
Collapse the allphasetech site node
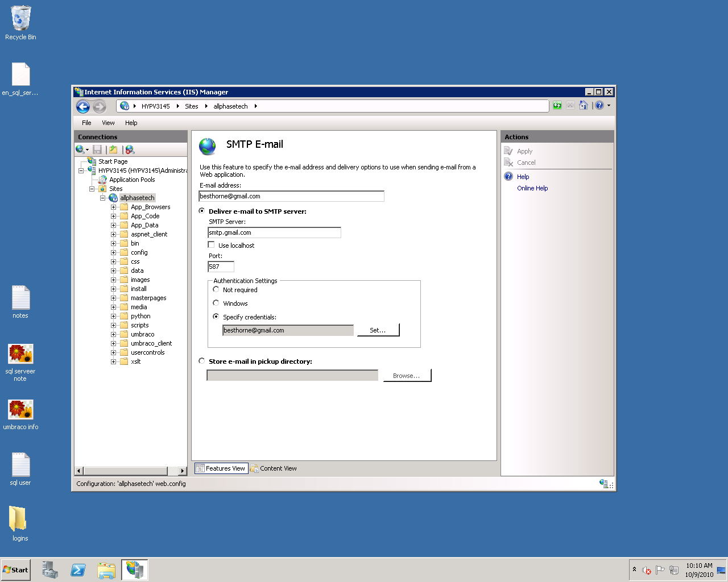pyautogui.click(x=102, y=198)
